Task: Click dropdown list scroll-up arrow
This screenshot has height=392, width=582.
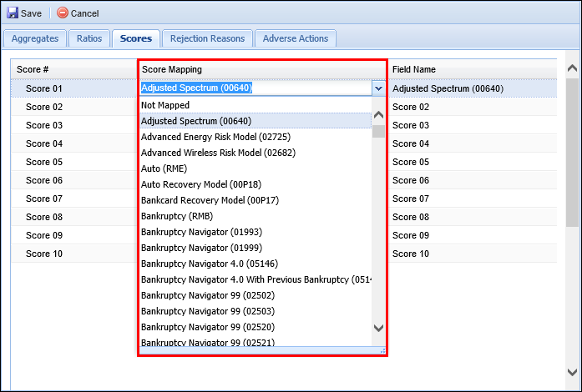Action: tap(378, 115)
